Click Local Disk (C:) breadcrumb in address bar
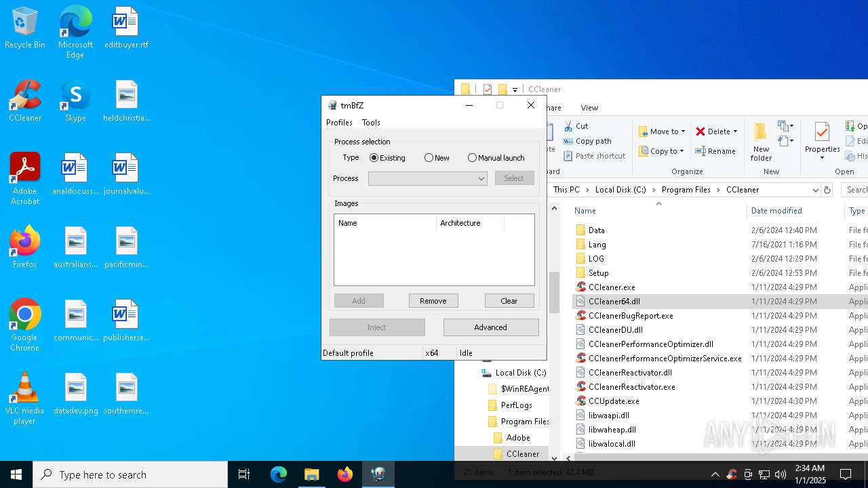Screen dimensions: 868x488 coord(620,190)
